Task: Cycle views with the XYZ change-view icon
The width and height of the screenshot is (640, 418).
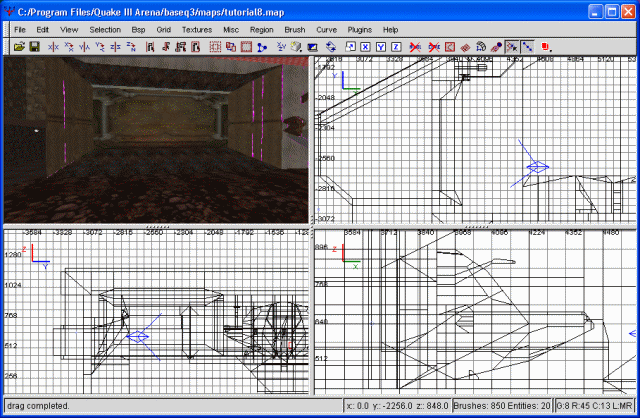Action: click(x=281, y=47)
